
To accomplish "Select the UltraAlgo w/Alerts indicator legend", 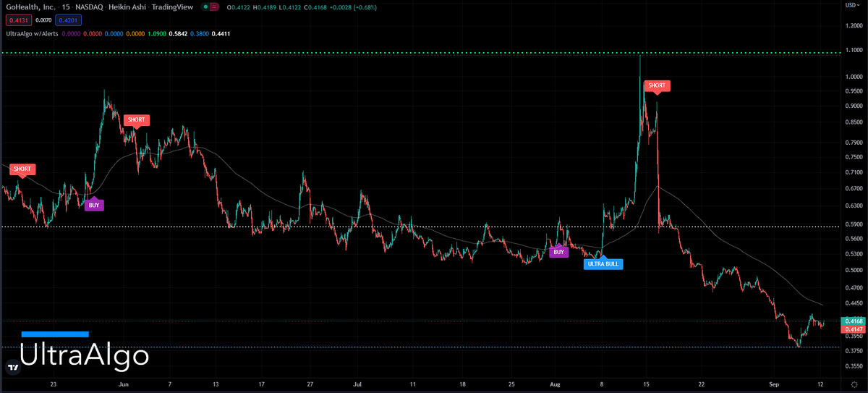I will pos(33,33).
